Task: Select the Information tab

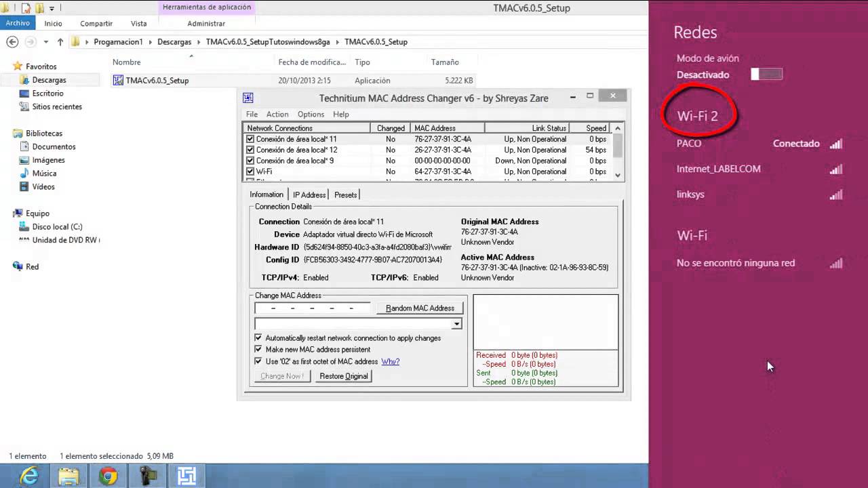Action: point(267,194)
